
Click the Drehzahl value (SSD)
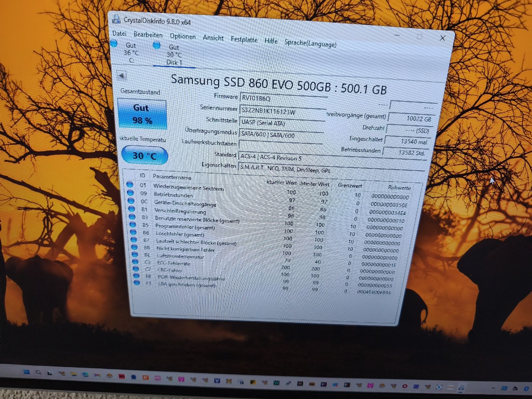(409, 130)
